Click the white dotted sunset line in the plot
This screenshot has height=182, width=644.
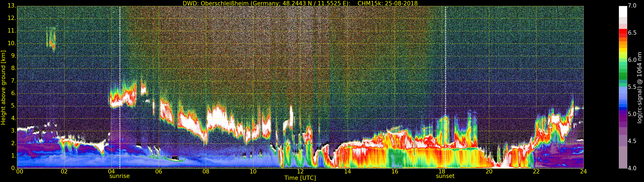tap(445, 87)
